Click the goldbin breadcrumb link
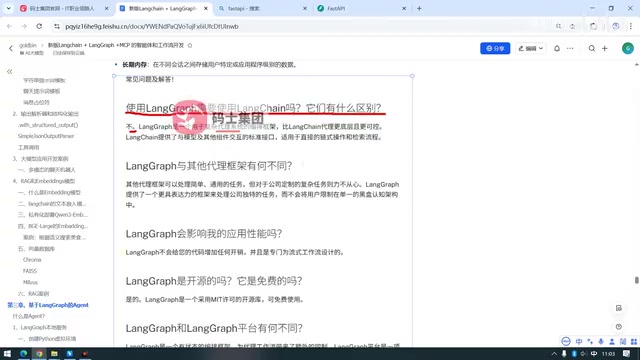Viewport: 640px width, 360px height. [28, 45]
